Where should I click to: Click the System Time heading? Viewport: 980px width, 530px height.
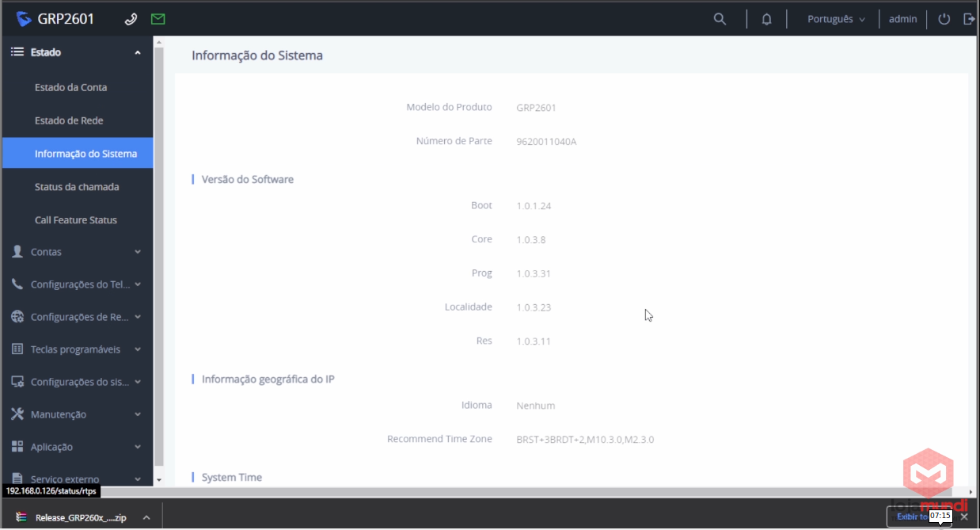click(x=232, y=478)
